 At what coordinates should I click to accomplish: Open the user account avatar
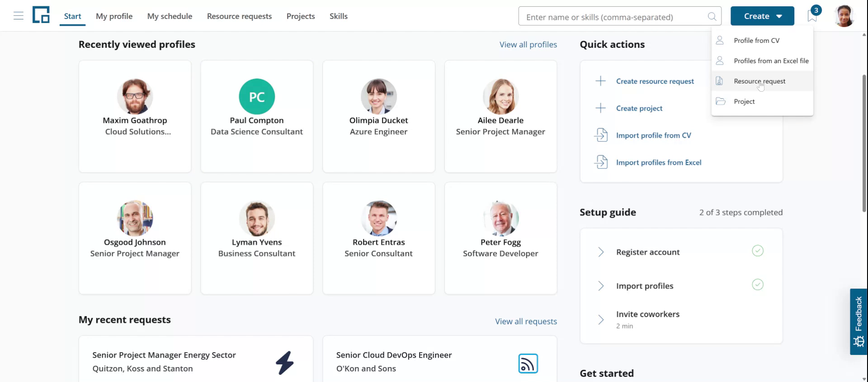tap(844, 16)
